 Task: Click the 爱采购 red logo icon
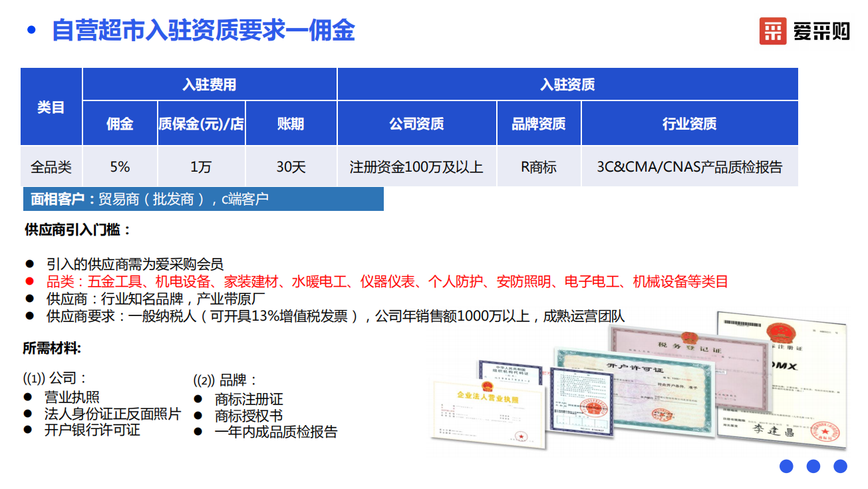pyautogui.click(x=773, y=31)
